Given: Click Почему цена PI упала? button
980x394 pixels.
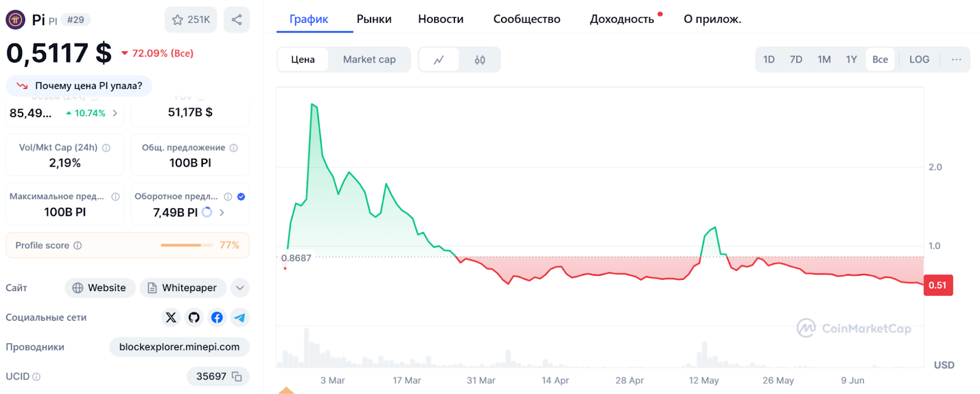Looking at the screenshot, I should coord(79,86).
